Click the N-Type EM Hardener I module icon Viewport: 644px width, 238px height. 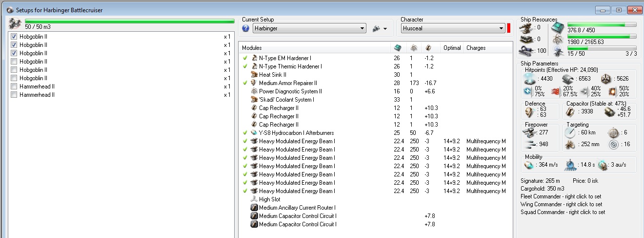(254, 58)
